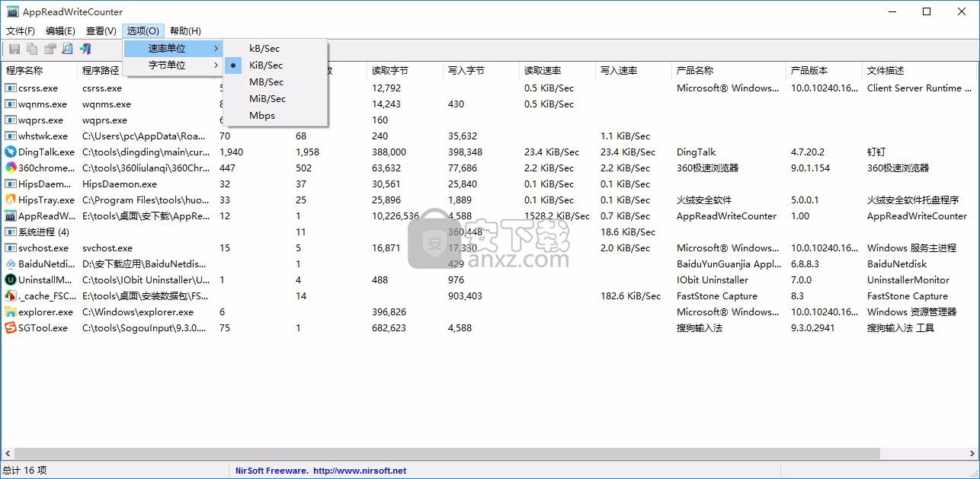Open the 帮助(H) menu
The height and width of the screenshot is (479, 980).
coord(185,31)
